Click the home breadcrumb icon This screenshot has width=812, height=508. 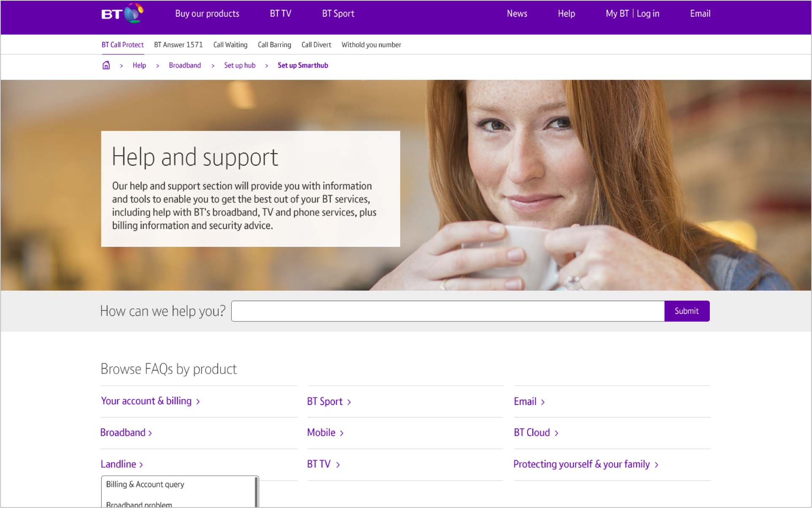[106, 65]
